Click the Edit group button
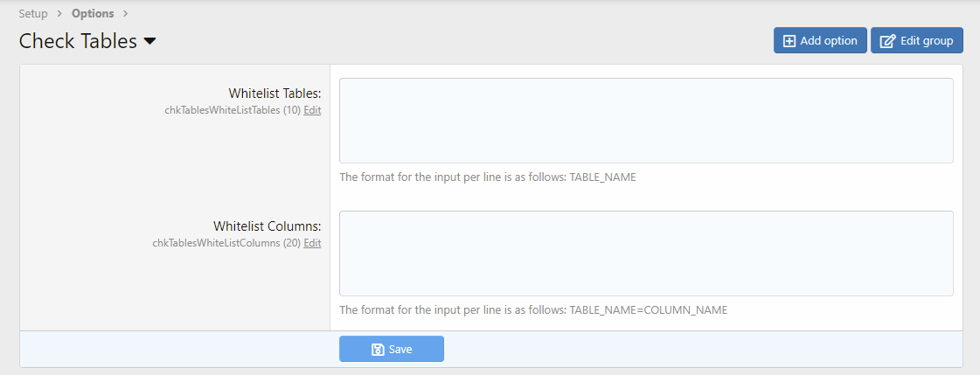Image resolution: width=980 pixels, height=375 pixels. click(917, 40)
